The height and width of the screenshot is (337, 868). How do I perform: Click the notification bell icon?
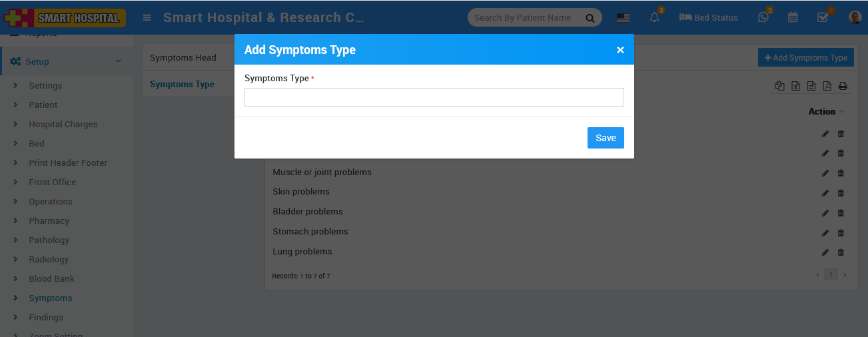click(654, 18)
